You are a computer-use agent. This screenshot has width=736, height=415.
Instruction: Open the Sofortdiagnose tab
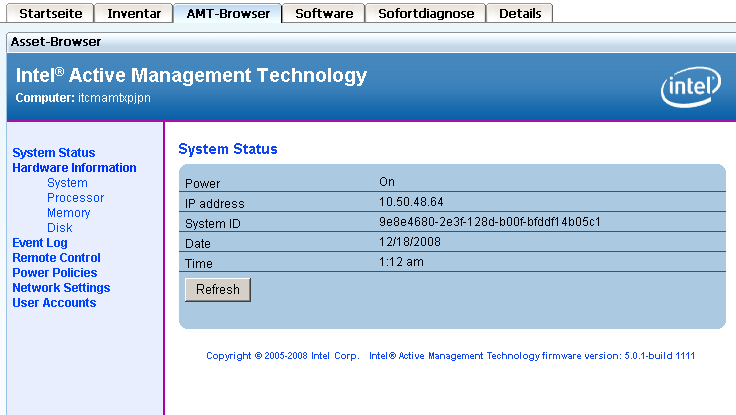click(427, 13)
